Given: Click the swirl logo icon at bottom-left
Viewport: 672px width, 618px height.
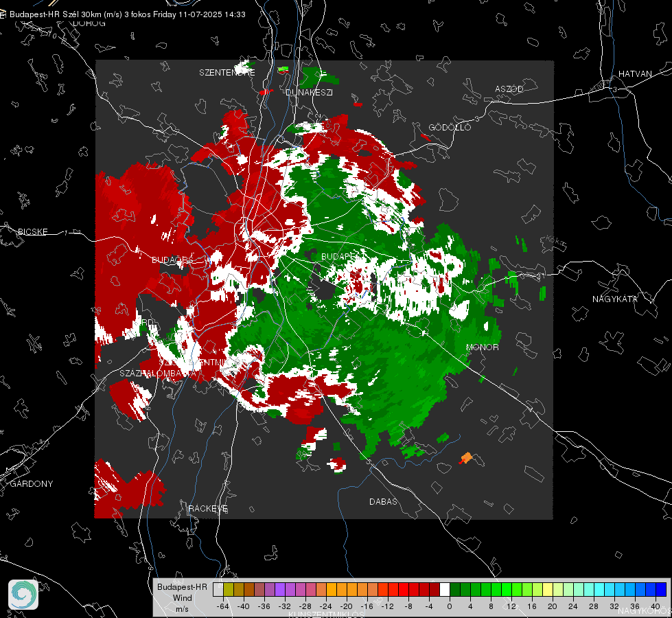Looking at the screenshot, I should 23,595.
